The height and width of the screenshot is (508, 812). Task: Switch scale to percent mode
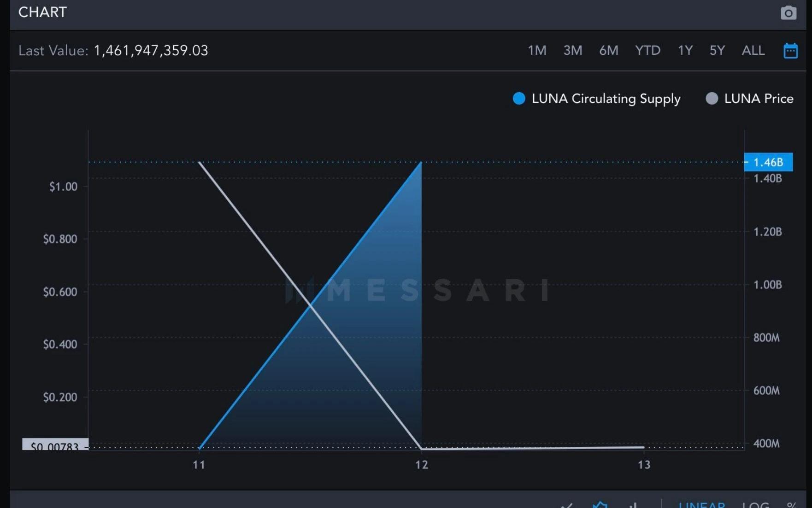tap(791, 505)
